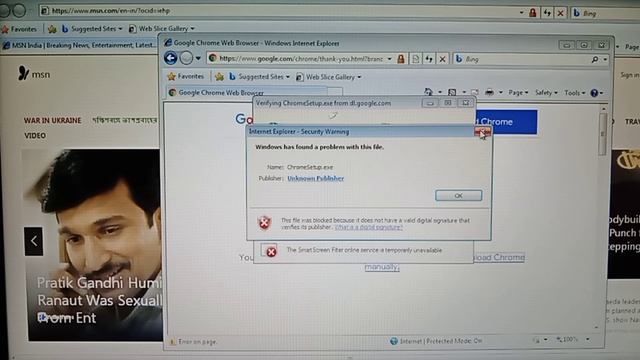Click the Bing search box in the front window
The width and height of the screenshot is (640, 360).
[521, 60]
